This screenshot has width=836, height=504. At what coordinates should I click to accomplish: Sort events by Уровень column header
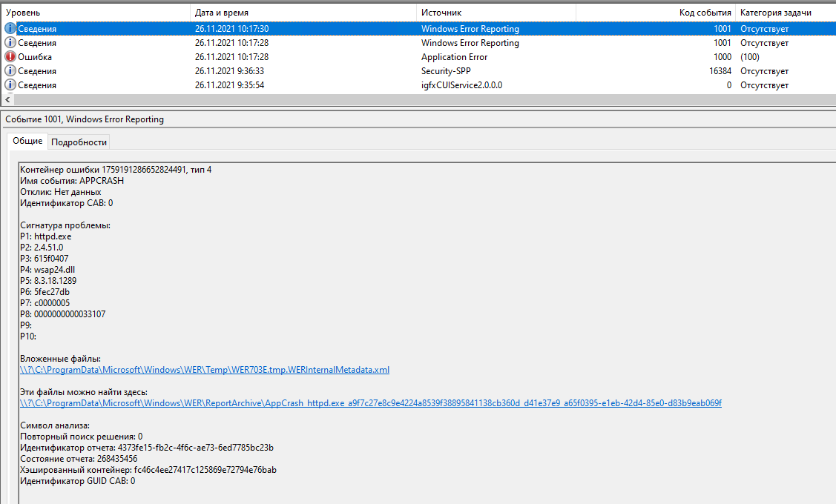95,13
